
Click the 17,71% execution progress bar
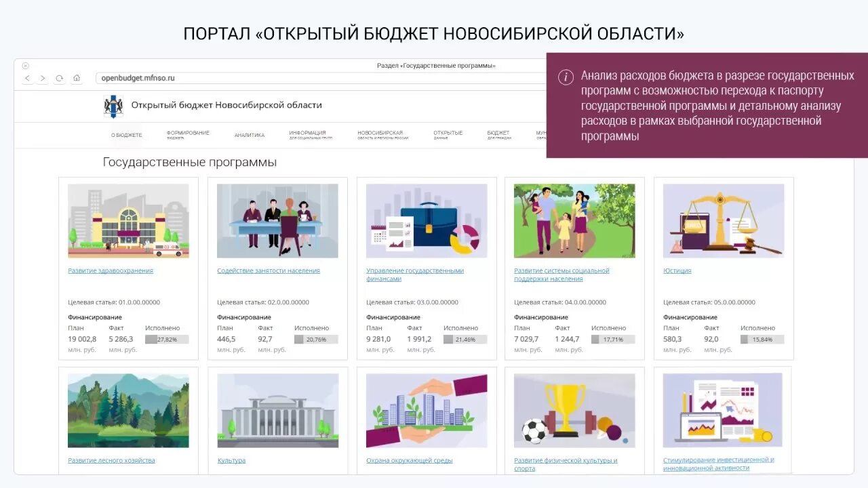point(613,340)
